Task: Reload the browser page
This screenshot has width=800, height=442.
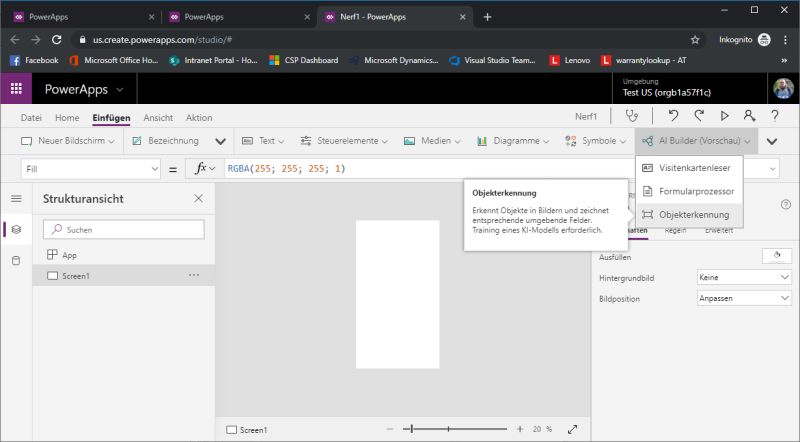Action: (57, 39)
